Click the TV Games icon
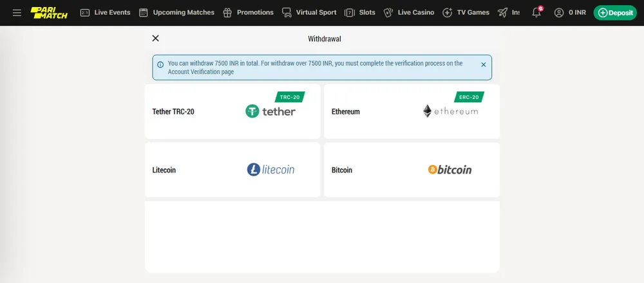 (x=448, y=13)
